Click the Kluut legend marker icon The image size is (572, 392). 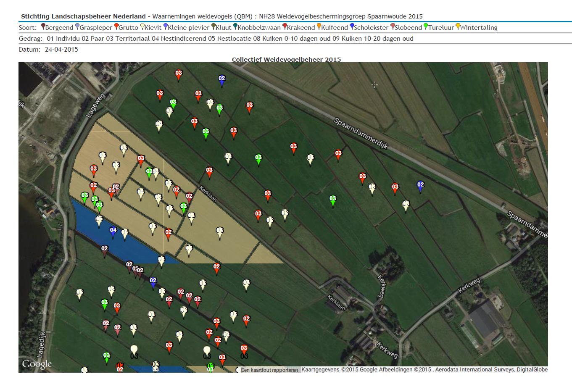click(214, 27)
